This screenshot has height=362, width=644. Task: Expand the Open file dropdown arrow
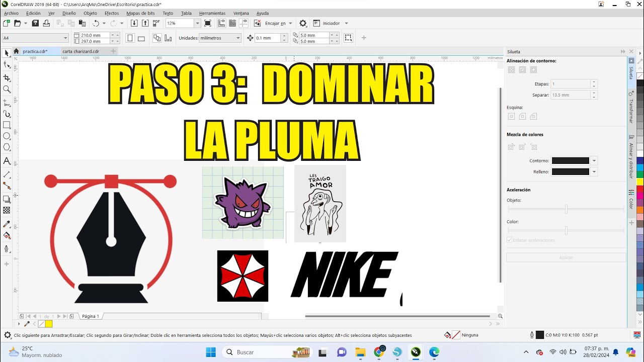coord(25,23)
